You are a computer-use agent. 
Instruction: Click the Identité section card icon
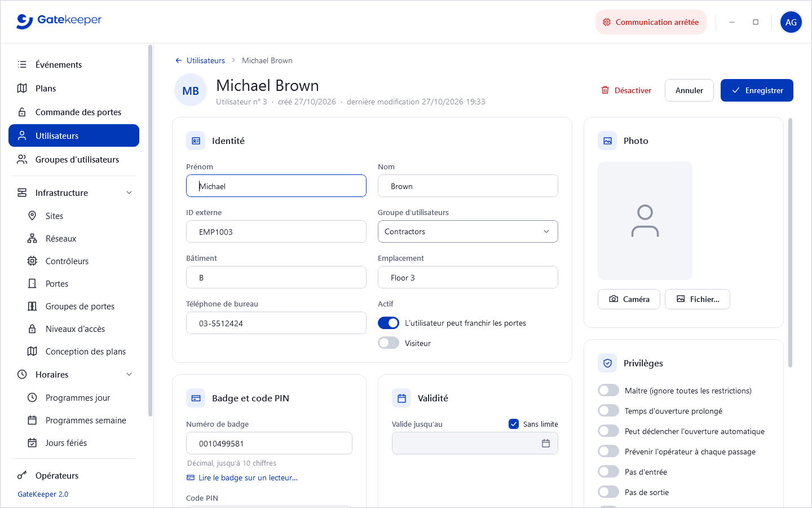[x=196, y=141]
